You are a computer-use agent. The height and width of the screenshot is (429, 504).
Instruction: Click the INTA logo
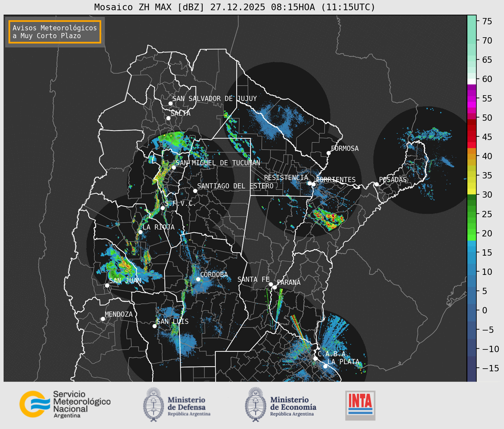point(360,405)
